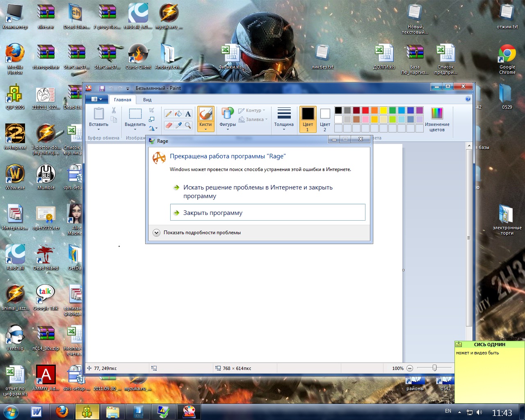This screenshot has width=525, height=420.
Task: Click the Save floppy icon in Paint title bar
Action: [102, 88]
